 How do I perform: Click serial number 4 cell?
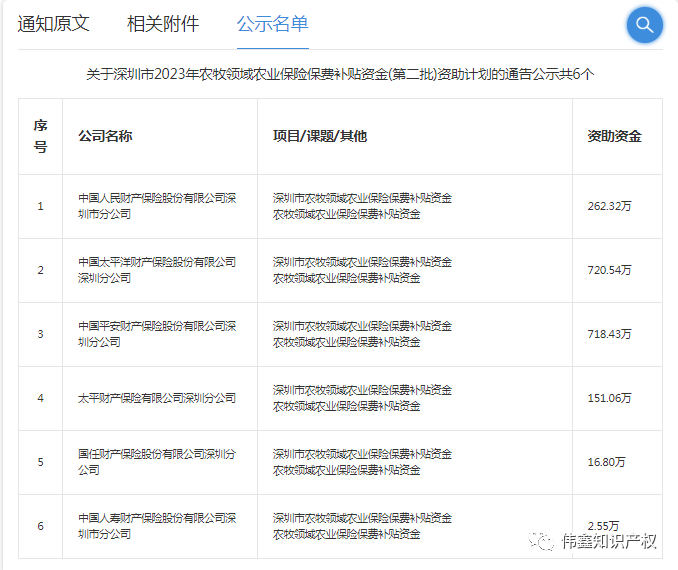40,398
